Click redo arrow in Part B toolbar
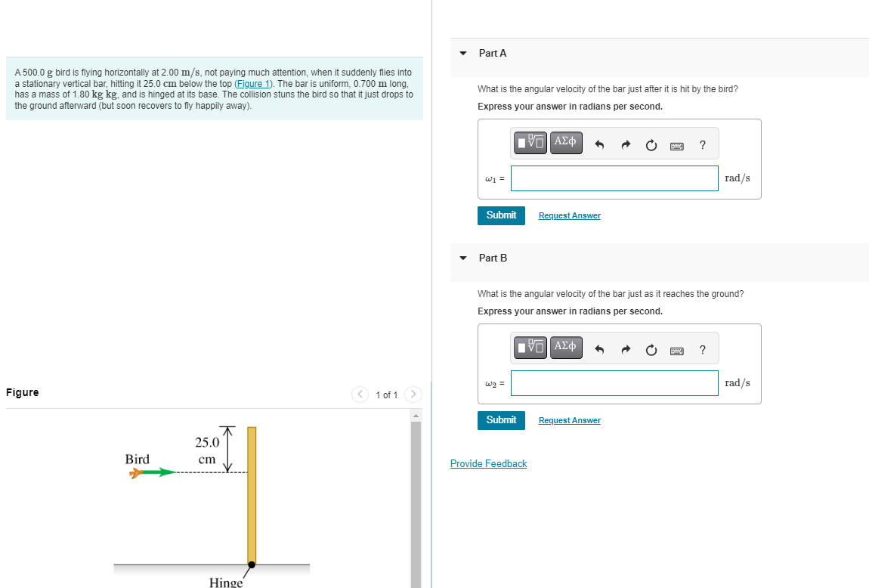The image size is (869, 588). coord(626,350)
